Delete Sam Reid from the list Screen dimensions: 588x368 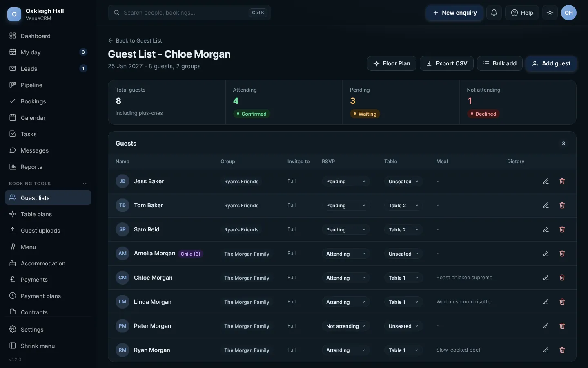pyautogui.click(x=562, y=229)
